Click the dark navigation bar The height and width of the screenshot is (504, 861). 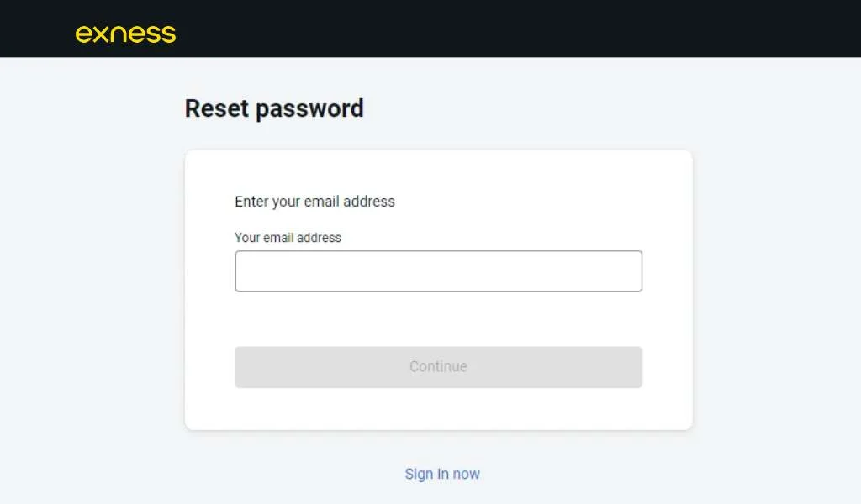[x=504, y=28]
